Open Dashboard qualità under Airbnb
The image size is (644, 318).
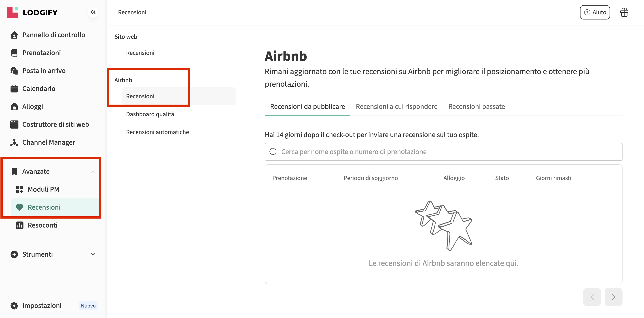[150, 114]
